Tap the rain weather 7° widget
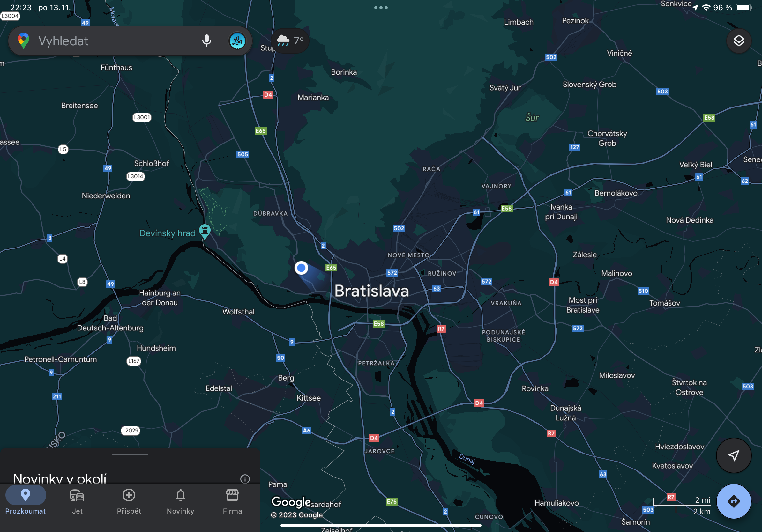762x532 pixels. pos(290,41)
